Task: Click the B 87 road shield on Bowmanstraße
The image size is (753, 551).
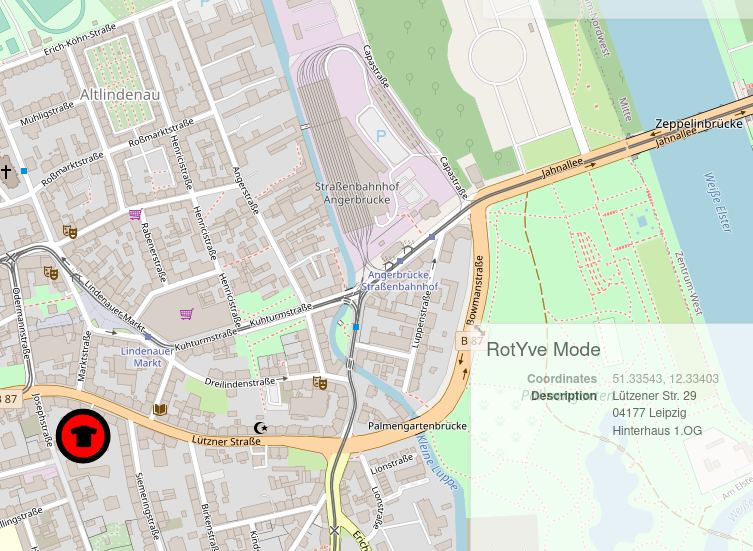Action: (470, 341)
